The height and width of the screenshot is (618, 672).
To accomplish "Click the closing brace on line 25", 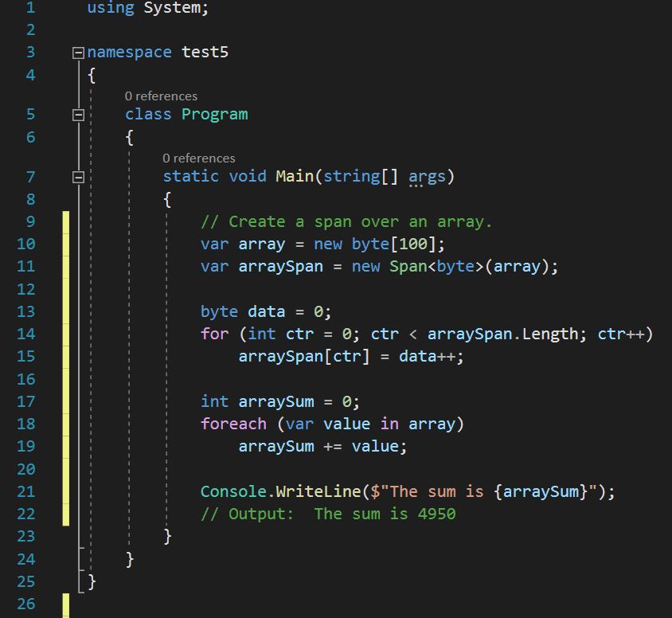I will pyautogui.click(x=90, y=581).
